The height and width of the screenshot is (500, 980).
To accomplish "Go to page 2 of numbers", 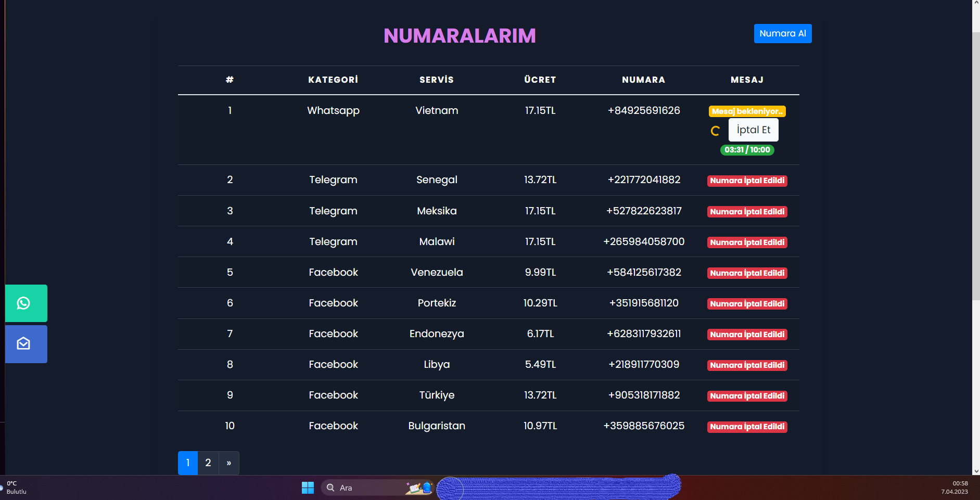I will (208, 463).
